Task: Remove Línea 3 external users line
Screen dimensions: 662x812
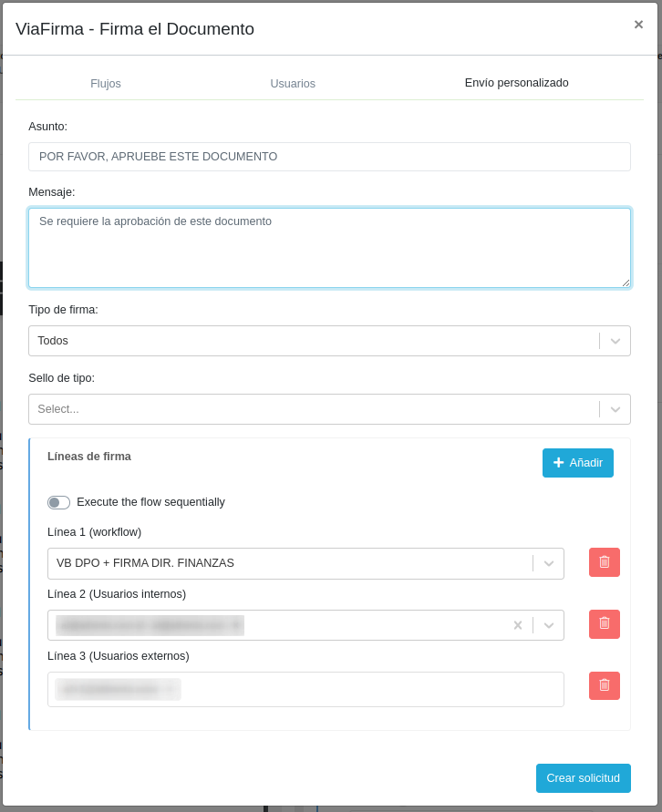Action: click(604, 685)
